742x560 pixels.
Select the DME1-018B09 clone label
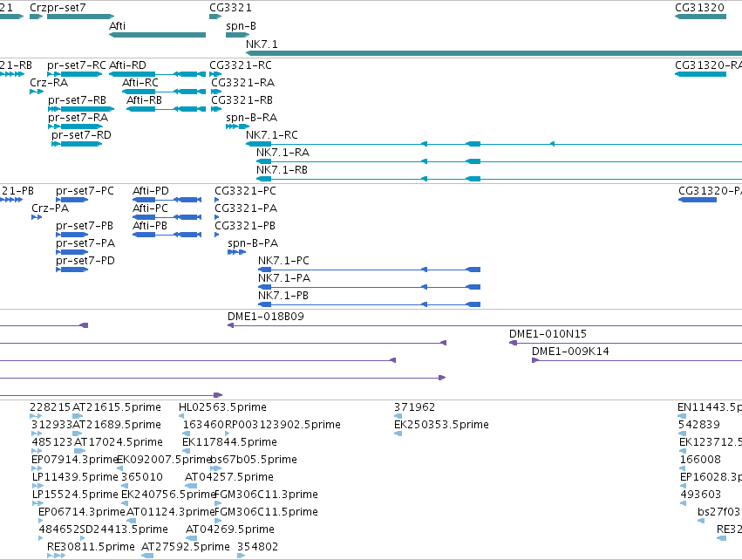pos(266,318)
